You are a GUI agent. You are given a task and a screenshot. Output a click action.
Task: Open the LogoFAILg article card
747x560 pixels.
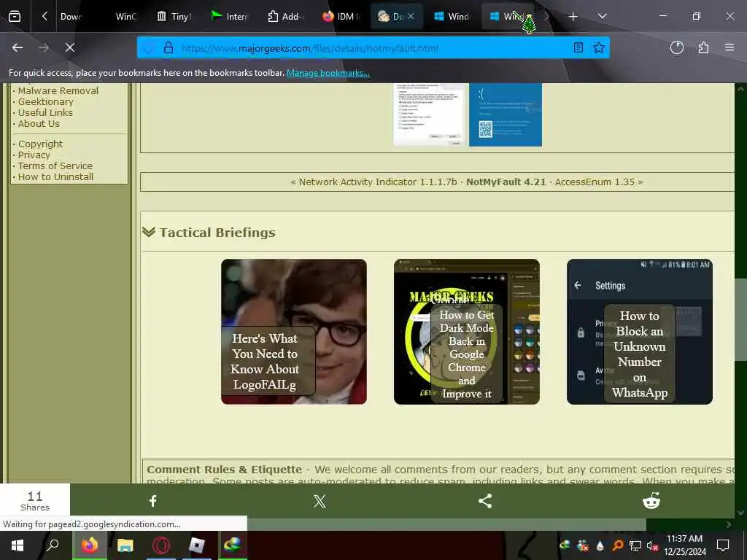click(294, 332)
